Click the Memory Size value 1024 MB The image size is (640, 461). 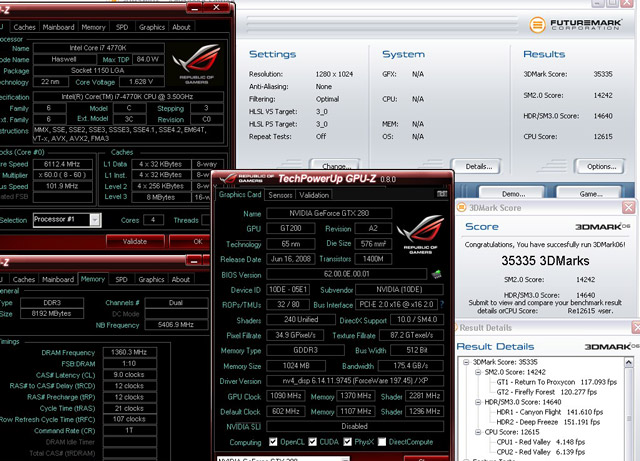tap(296, 365)
